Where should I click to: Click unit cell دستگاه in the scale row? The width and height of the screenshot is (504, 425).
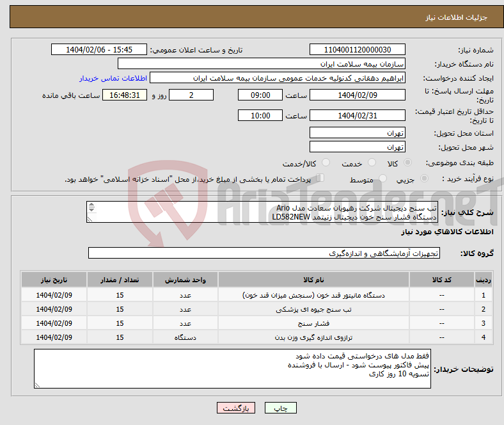tap(185, 337)
